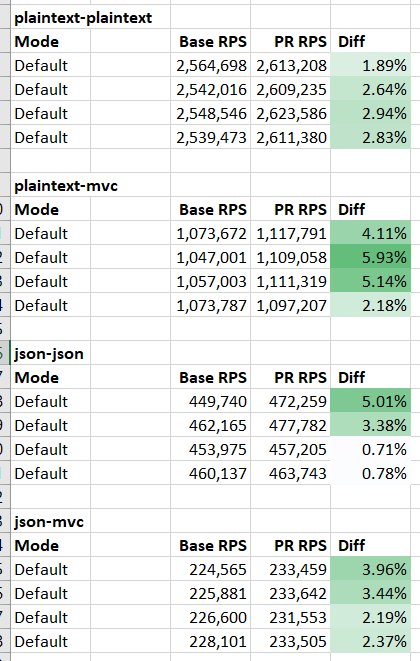Screen dimensions: 420x661
Task: Click the 0.71% Diff cell
Action: (370, 449)
